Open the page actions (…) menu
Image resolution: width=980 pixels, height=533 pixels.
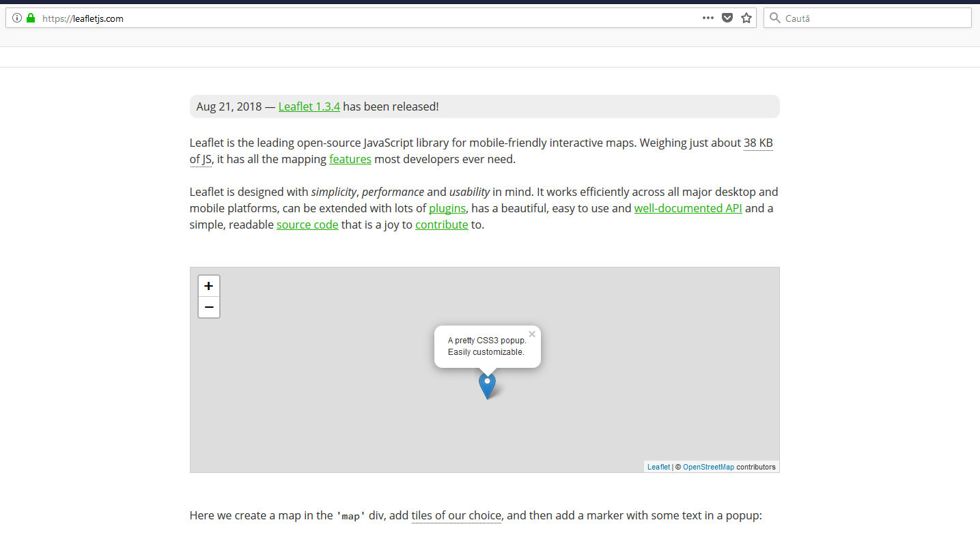pos(708,18)
